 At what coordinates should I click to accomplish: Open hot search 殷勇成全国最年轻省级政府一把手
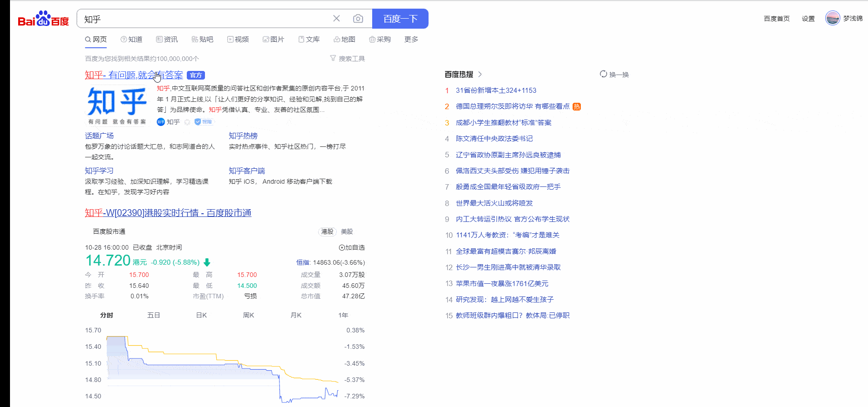pyautogui.click(x=508, y=187)
